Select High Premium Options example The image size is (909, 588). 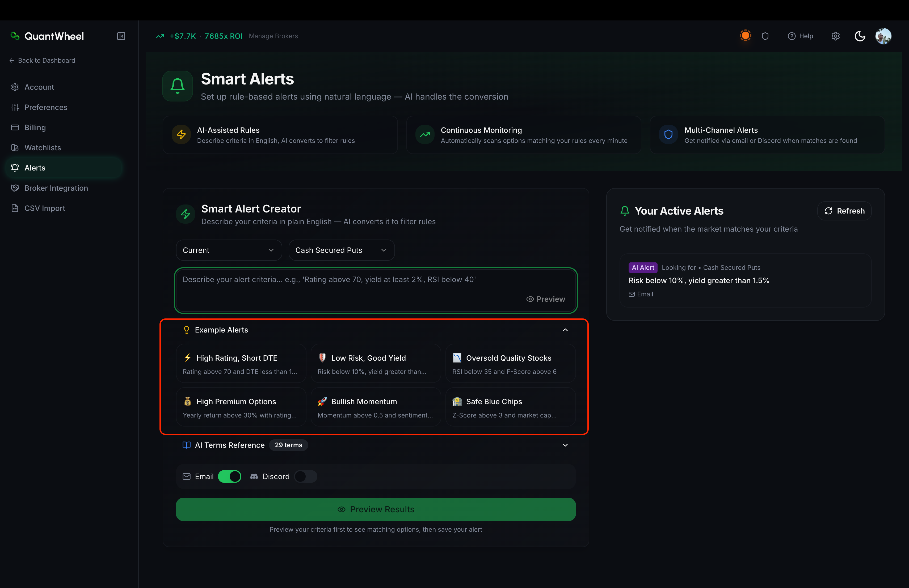click(x=241, y=407)
